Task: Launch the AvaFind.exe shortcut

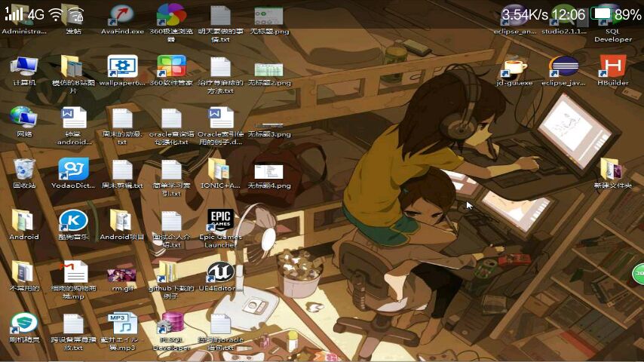Action: 122,20
